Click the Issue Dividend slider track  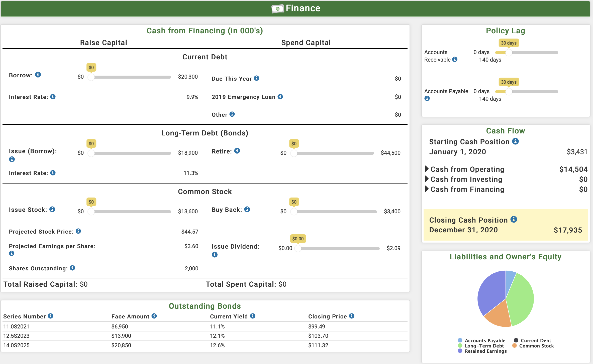point(338,248)
